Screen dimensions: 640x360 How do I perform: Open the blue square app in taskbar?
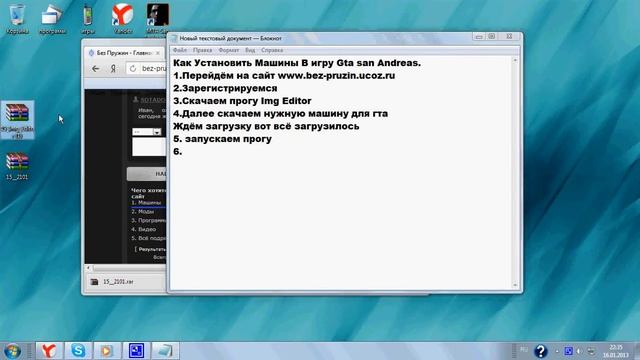point(136,351)
